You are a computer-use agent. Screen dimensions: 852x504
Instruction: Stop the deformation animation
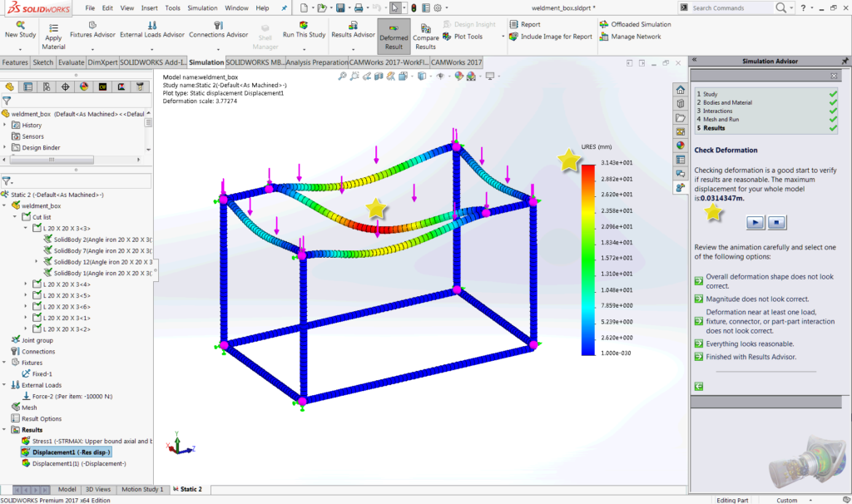776,222
